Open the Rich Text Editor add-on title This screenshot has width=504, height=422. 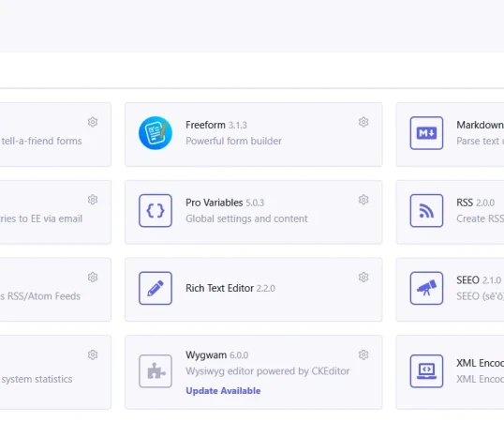[x=219, y=288]
